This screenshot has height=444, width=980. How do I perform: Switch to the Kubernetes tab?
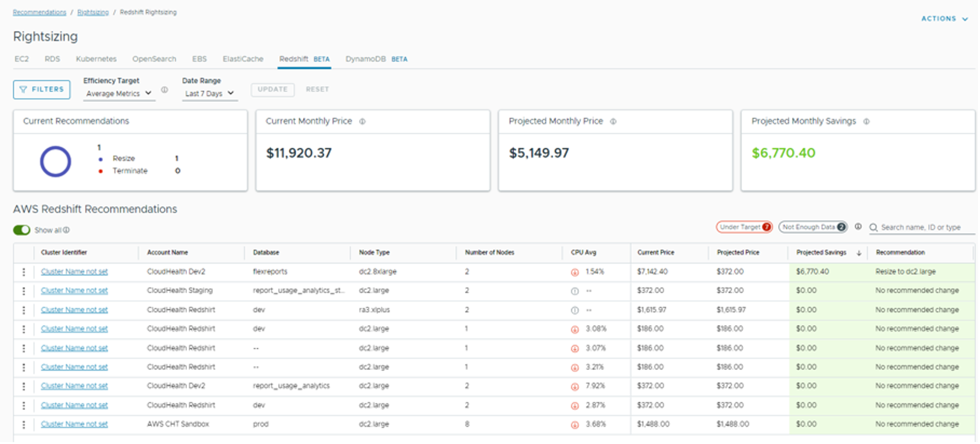tap(96, 59)
